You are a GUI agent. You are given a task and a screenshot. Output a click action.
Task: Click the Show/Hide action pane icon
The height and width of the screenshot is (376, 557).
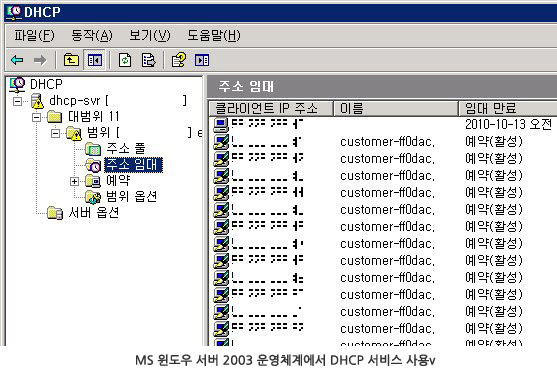202,60
